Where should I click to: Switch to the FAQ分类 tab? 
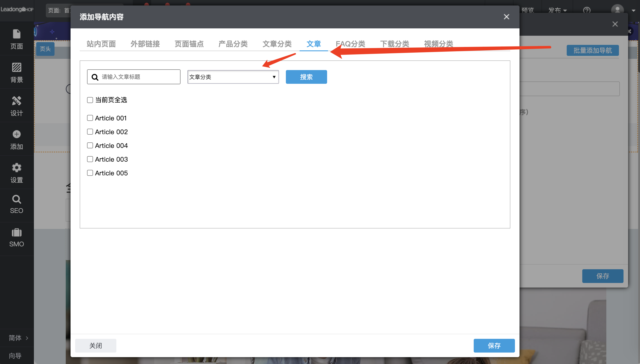350,44
